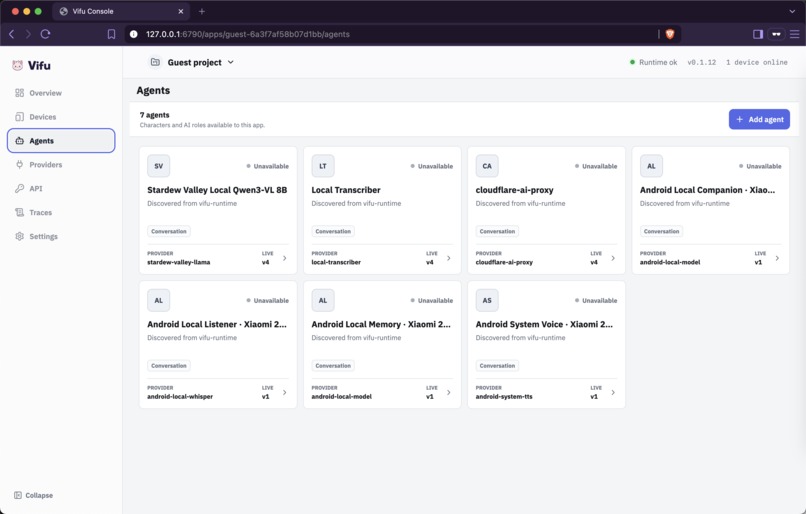Click the site info icon in address bar
The width and height of the screenshot is (806, 514).
134,34
